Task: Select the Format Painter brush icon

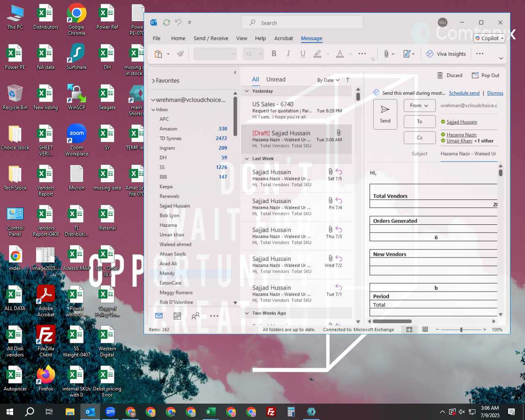Action: [180, 54]
